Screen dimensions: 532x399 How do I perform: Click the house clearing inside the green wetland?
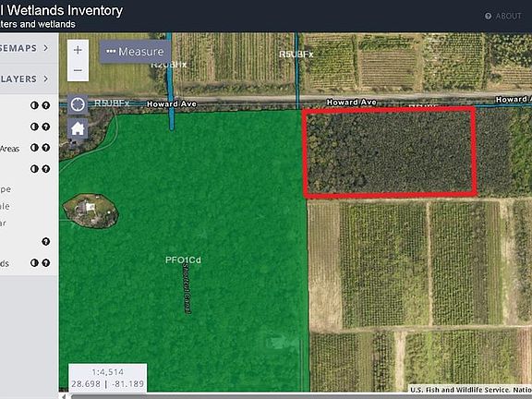click(x=91, y=211)
